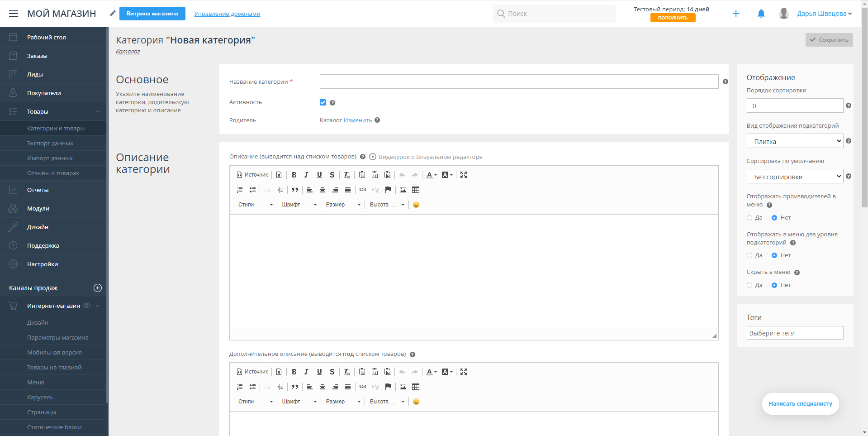Image resolution: width=868 pixels, height=436 pixels.
Task: Open user menu Дарья Швецова
Action: 824,14
